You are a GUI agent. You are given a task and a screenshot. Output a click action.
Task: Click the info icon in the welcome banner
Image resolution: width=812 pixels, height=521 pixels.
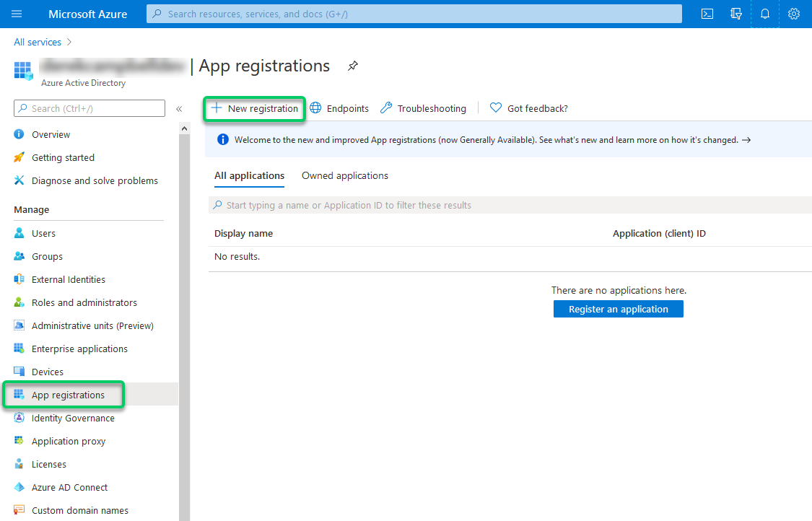pos(222,139)
